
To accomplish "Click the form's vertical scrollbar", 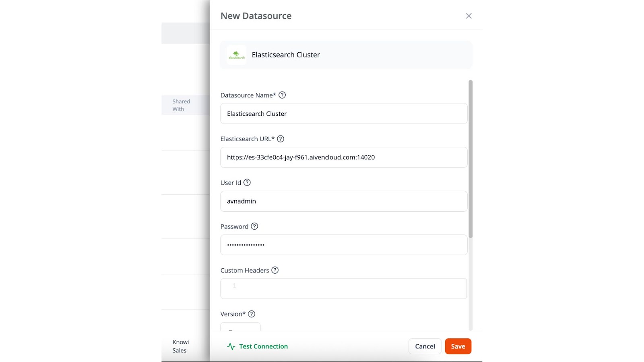I will tap(471, 159).
